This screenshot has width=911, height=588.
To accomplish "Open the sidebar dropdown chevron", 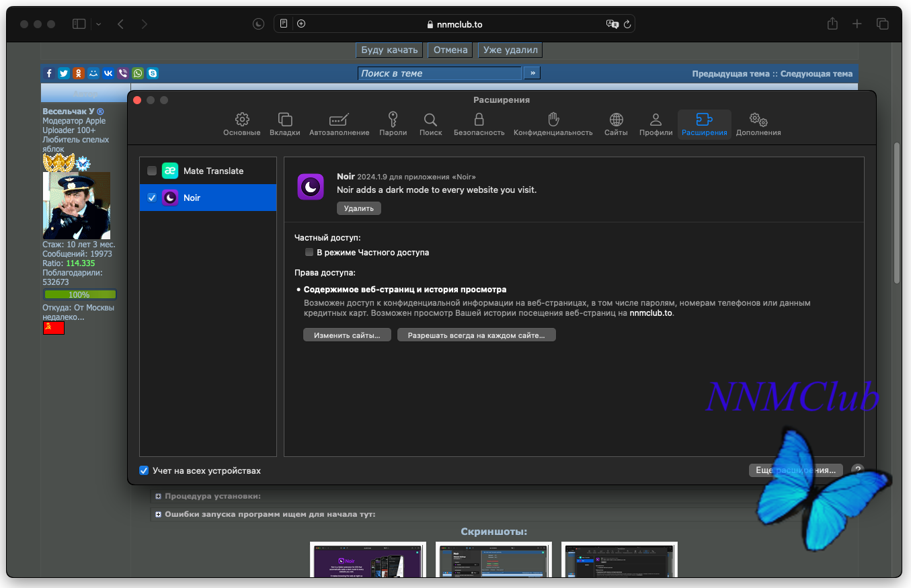I will click(x=99, y=24).
